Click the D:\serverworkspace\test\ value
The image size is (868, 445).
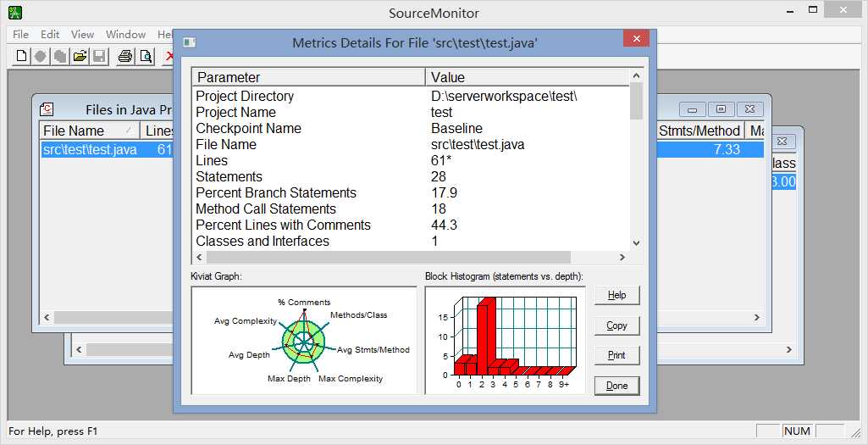pos(504,96)
